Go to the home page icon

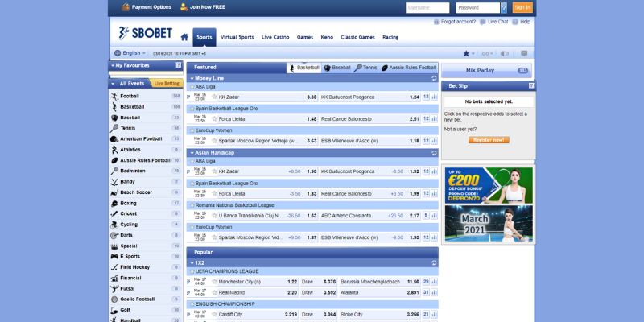pos(184,37)
